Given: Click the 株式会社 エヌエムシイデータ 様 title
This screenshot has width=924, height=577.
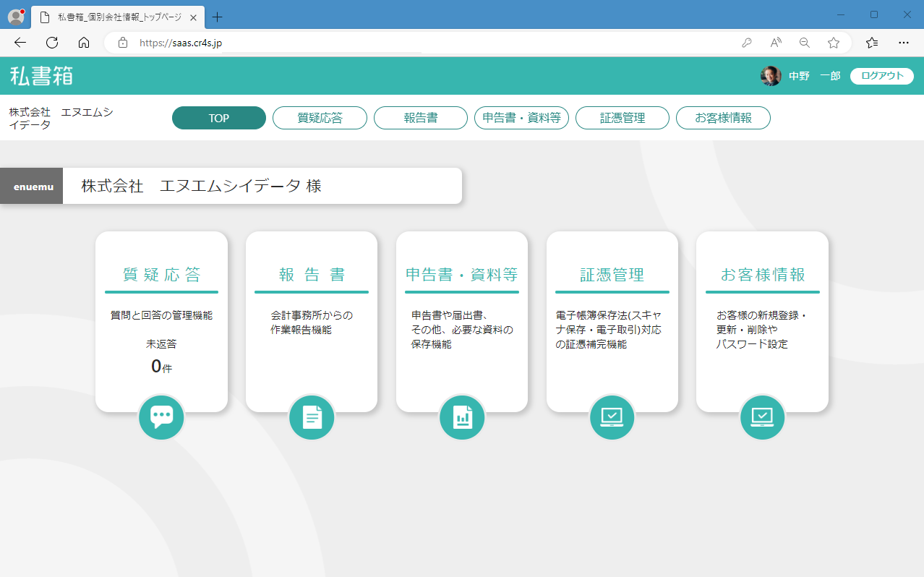Looking at the screenshot, I should tap(202, 186).
